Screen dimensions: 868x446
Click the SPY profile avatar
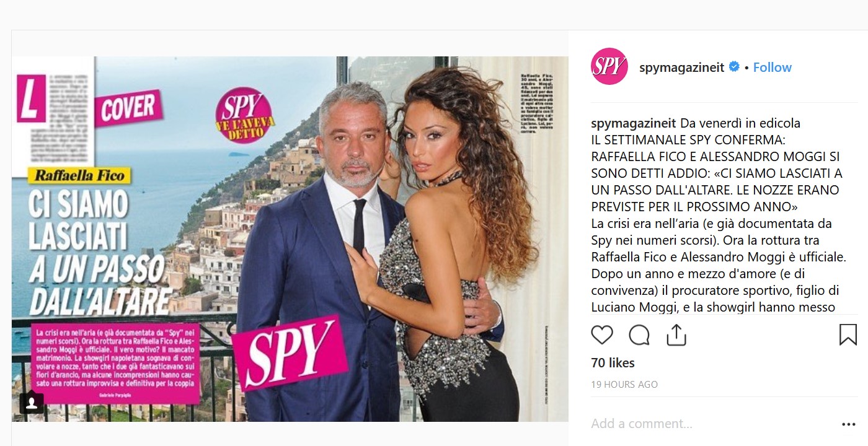[609, 67]
